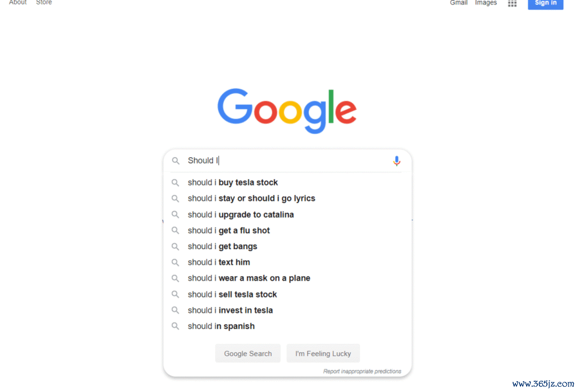Viewport: 578px width, 392px height.
Task: Click search icon beside 'buy tesla stock'
Action: [x=176, y=183]
